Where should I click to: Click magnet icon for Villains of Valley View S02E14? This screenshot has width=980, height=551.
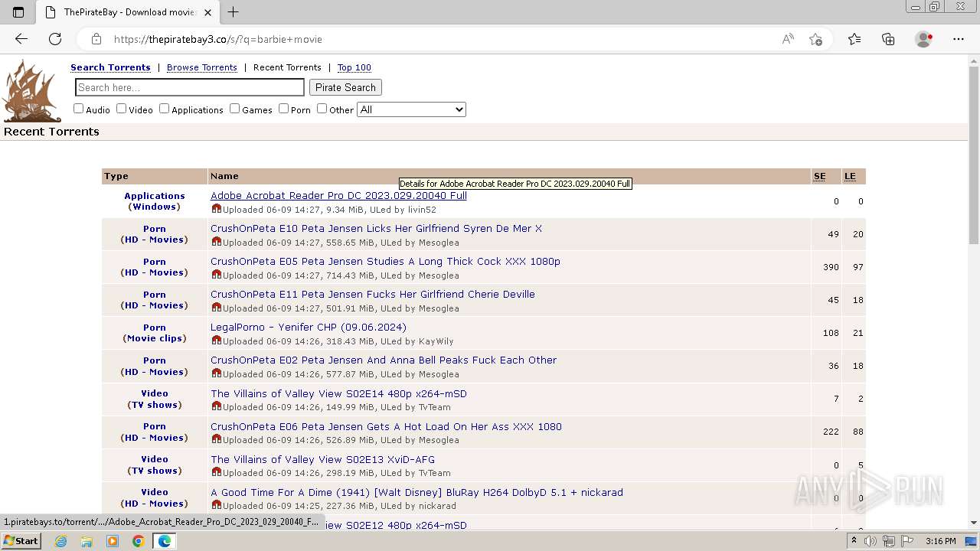[217, 406]
